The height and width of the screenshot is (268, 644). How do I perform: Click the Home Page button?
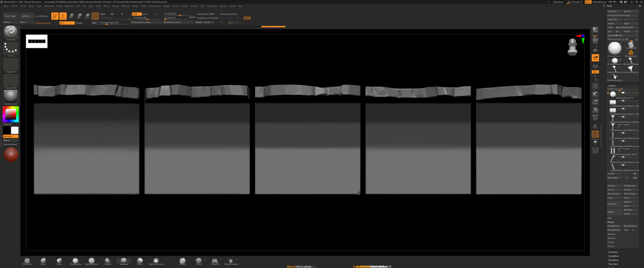click(x=10, y=16)
